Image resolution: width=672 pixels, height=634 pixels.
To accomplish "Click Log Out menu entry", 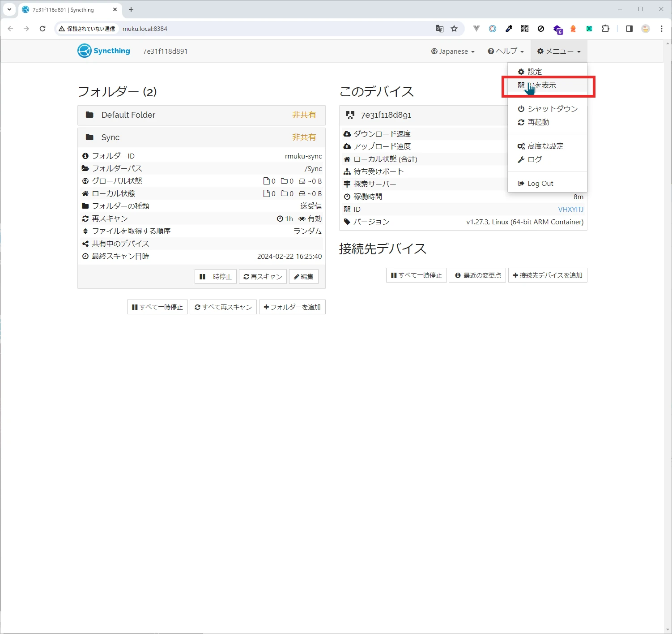I will pos(547,184).
